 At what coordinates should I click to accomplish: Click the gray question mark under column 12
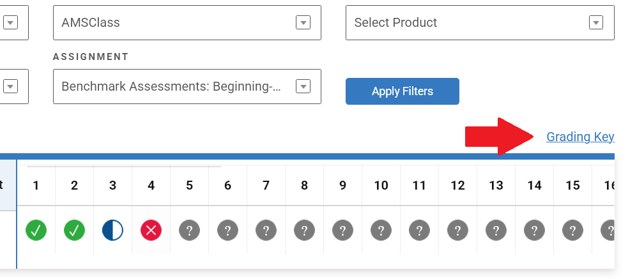458,230
